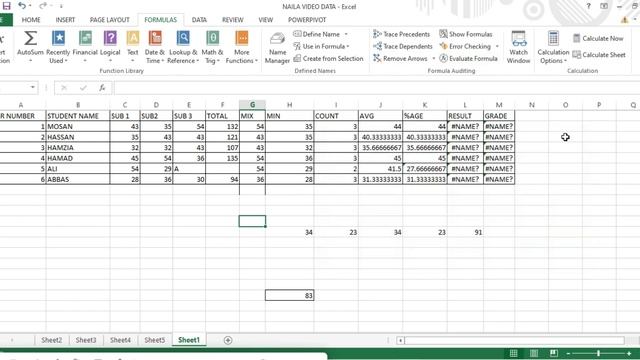Click the Insert Function fx icon

point(102,87)
